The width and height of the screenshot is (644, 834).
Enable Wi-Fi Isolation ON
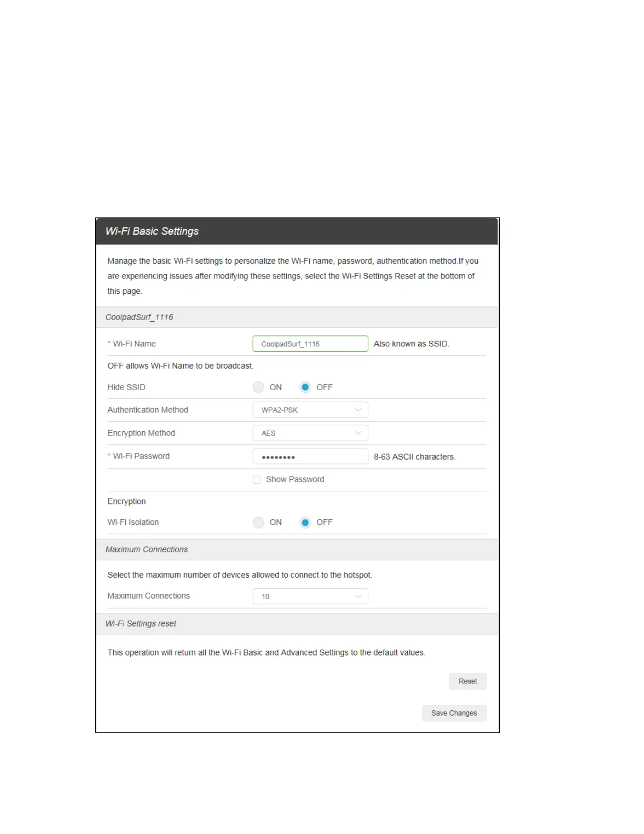click(x=258, y=522)
